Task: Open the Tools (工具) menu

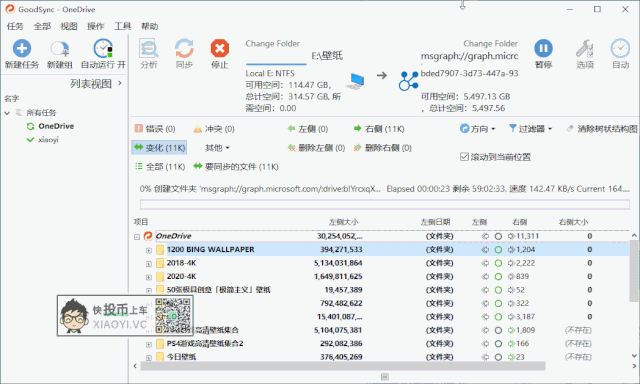Action: [x=123, y=26]
